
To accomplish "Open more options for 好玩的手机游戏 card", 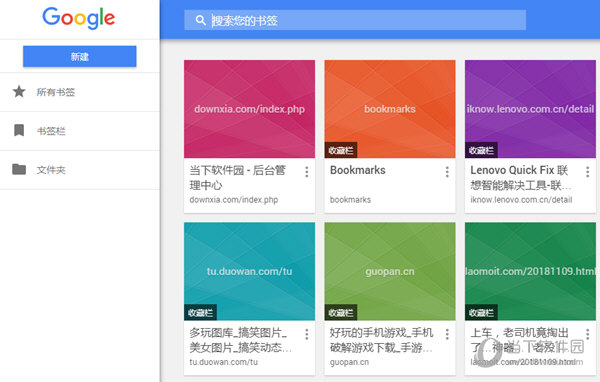I will 447,334.
